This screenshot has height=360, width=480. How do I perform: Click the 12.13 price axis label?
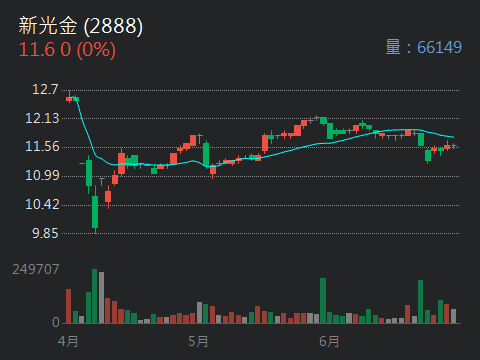click(42, 118)
